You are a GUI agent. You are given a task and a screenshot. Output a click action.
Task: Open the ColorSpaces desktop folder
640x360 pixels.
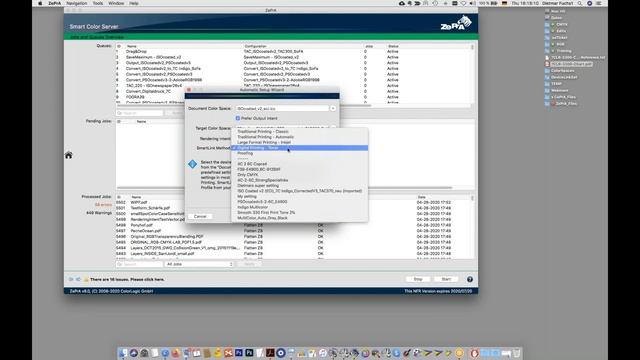pyautogui.click(x=560, y=71)
